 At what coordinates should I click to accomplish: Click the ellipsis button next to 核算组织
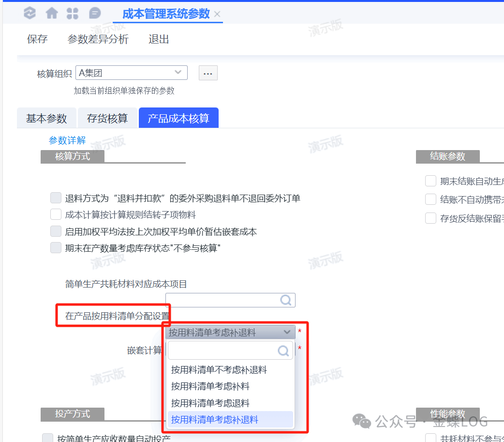[208, 74]
